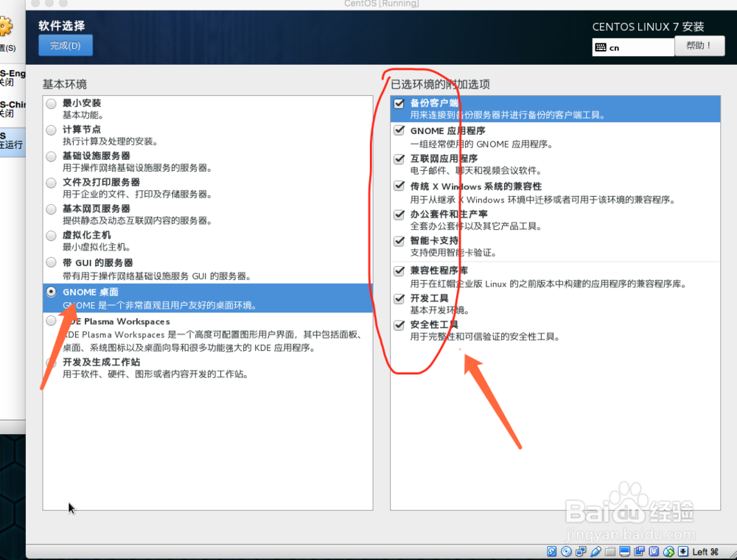This screenshot has height=560, width=737.
Task: Uncheck the GNOME 应用程序 checkbox
Action: click(x=399, y=130)
